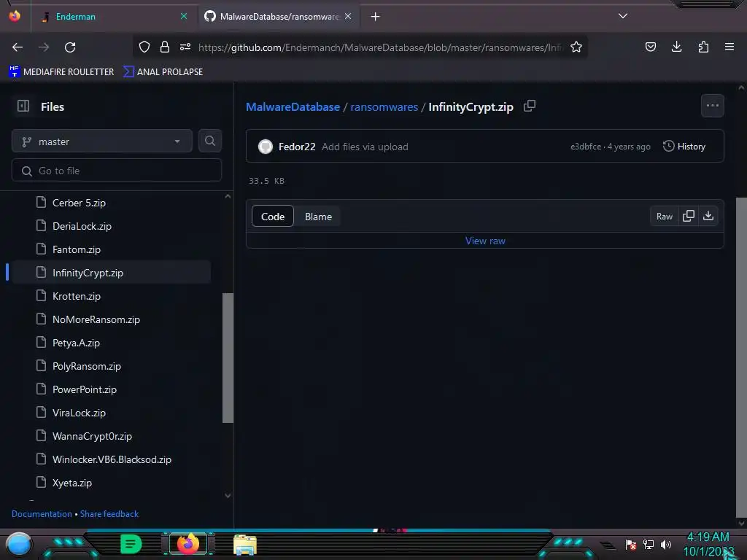This screenshot has height=560, width=747.
Task: Open the MalwareDatabase breadcrumb link
Action: pyautogui.click(x=293, y=106)
